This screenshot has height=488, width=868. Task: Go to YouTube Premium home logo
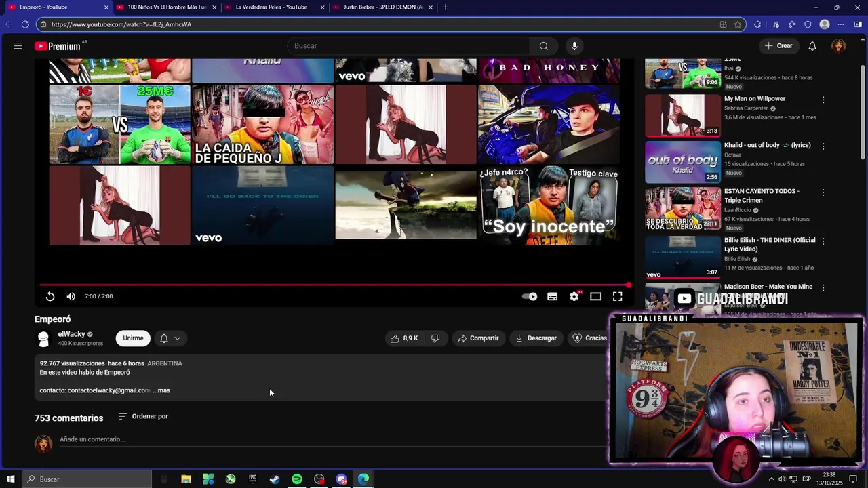(x=59, y=46)
